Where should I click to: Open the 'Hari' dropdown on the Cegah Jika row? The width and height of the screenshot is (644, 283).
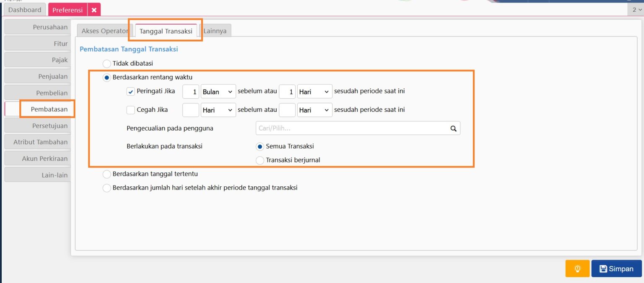point(218,110)
